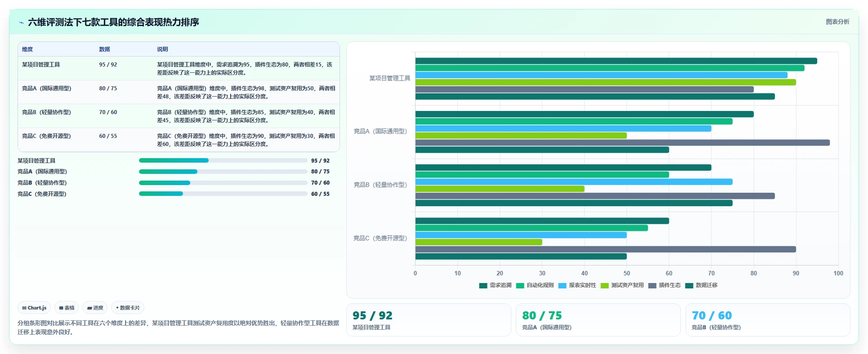Click 竞品A's gray 插件生态 bar reaching 98

[x=622, y=143]
